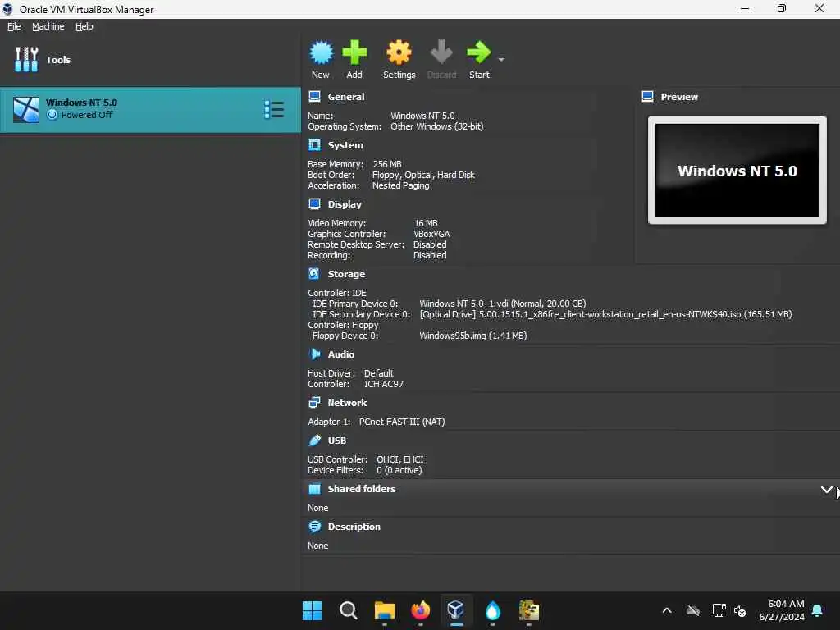The width and height of the screenshot is (840, 630).
Task: Click the USB plug icon
Action: [314, 441]
